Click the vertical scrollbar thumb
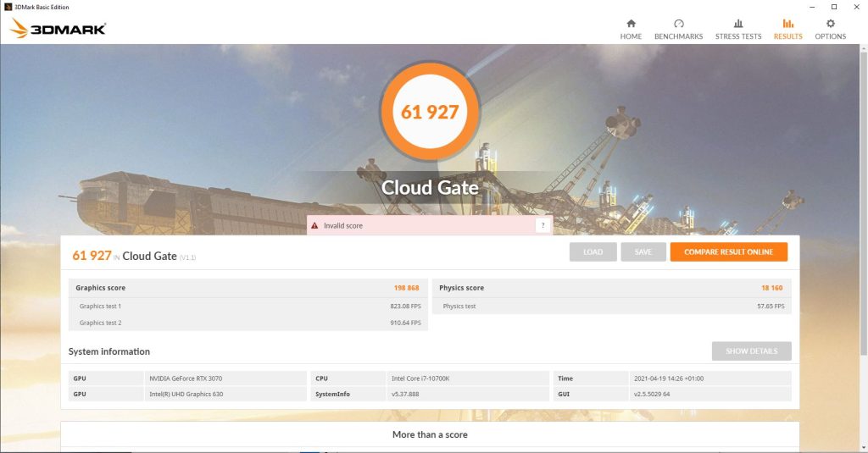The height and width of the screenshot is (453, 868). pos(864,203)
